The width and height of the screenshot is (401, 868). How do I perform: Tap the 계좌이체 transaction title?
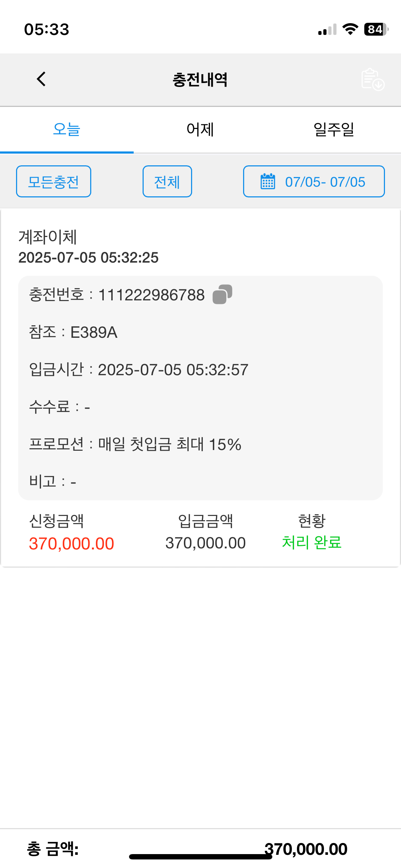tap(48, 237)
